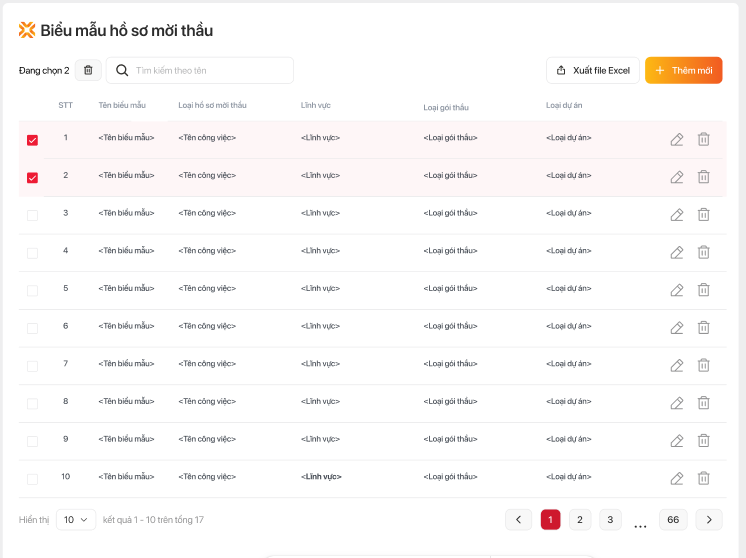Click the bulk delete trash icon beside Đang chọn 2
The image size is (746, 558).
coord(88,70)
